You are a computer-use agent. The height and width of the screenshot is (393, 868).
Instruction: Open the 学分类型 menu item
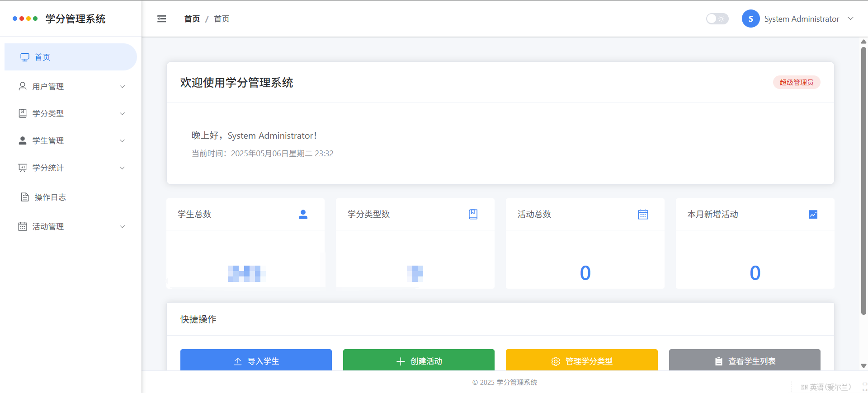(71, 113)
